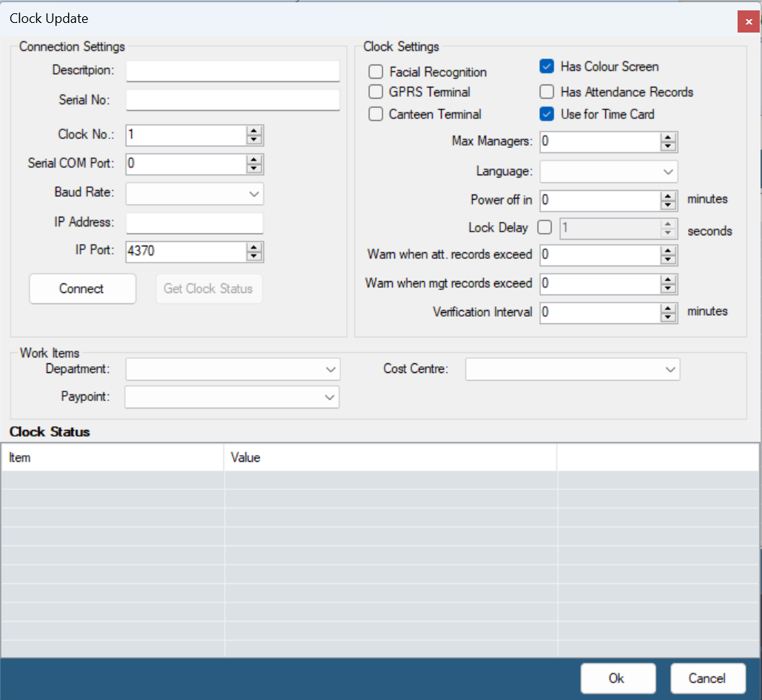Decrease Max Managers value
The height and width of the screenshot is (700, 762).
(668, 147)
